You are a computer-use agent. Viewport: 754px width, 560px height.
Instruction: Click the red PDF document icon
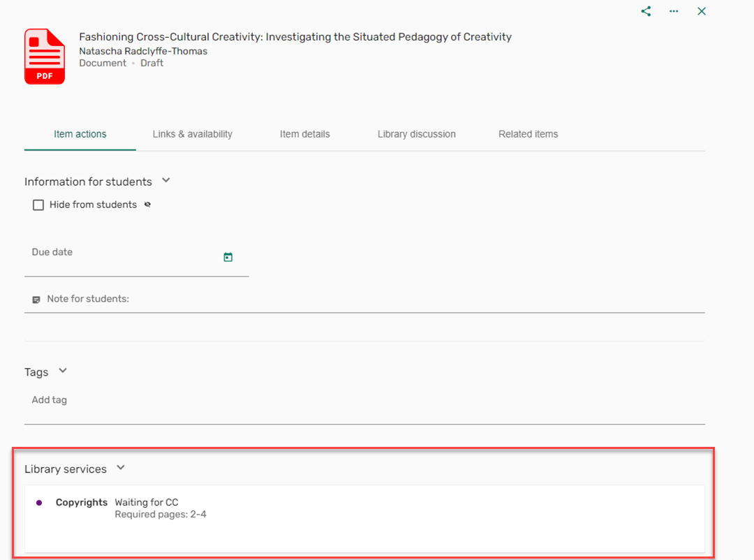click(45, 57)
